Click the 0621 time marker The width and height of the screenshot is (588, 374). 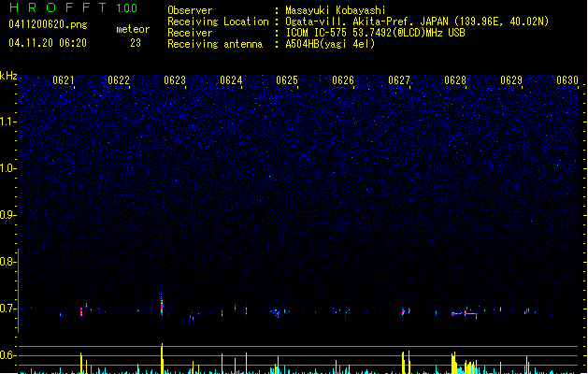tap(64, 80)
